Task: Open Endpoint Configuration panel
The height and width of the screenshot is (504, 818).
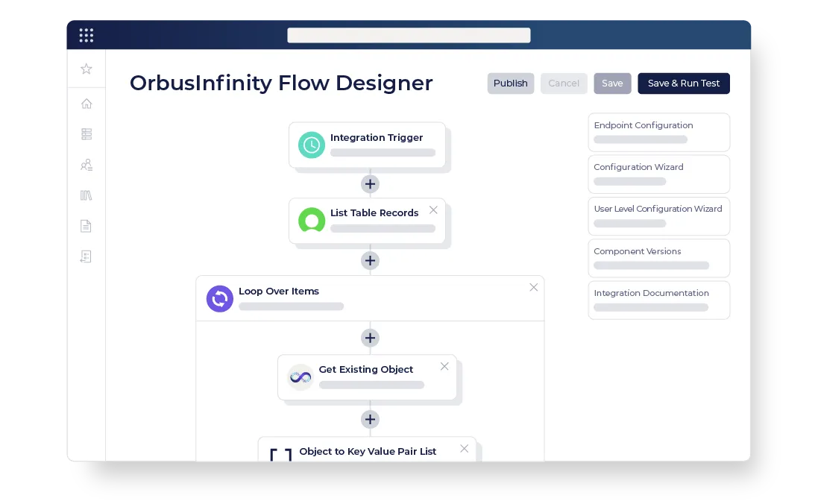Action: 659,133
